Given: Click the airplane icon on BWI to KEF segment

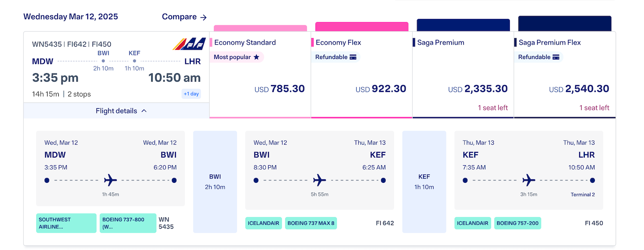Looking at the screenshot, I should point(320,180).
